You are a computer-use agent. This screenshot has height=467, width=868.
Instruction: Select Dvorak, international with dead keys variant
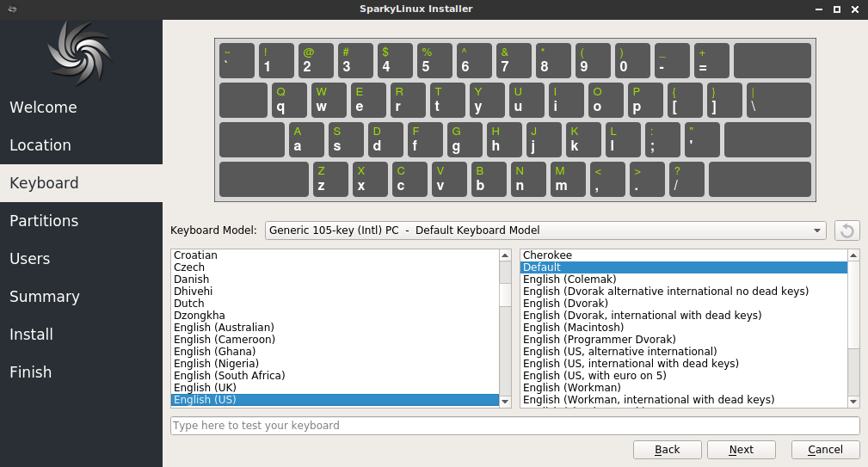684,316
